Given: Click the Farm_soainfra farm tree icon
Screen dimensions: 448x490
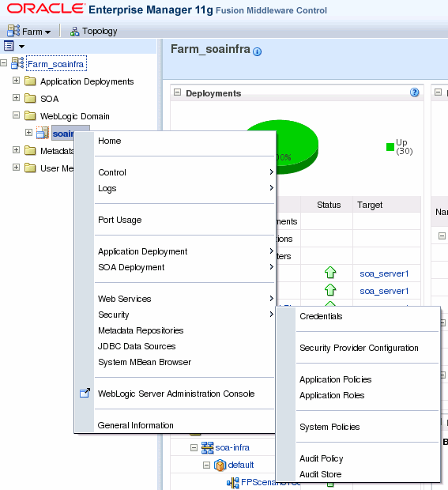Looking at the screenshot, I should point(17,63).
